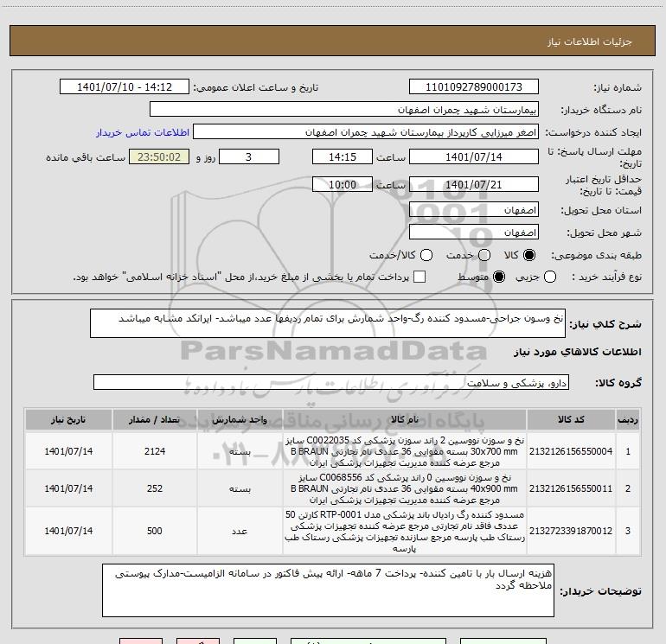
Task: Click the کد کالا column header
Action: [571, 420]
